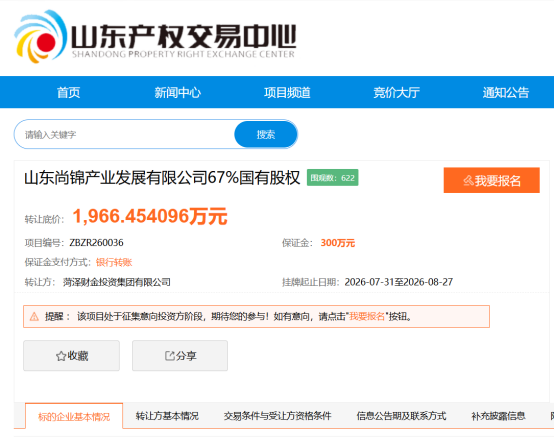Click the listing dates 2026-07-31至2026-08-27
This screenshot has height=438, width=554.
tap(399, 282)
